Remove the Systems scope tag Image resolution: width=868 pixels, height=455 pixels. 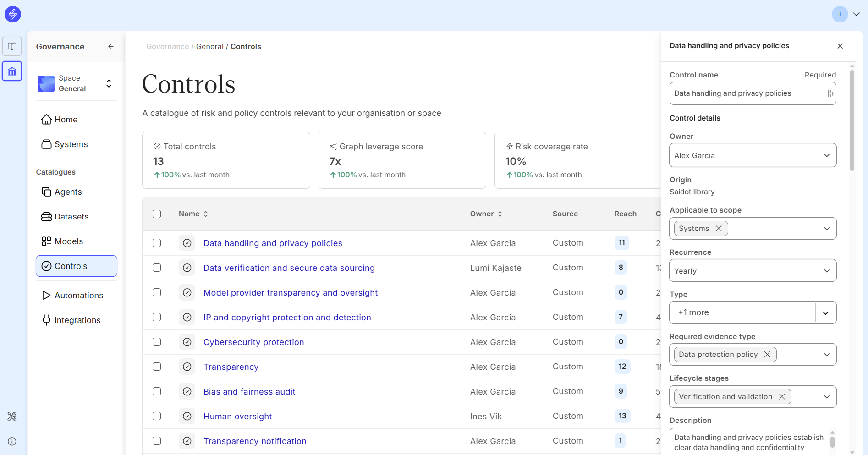719,228
